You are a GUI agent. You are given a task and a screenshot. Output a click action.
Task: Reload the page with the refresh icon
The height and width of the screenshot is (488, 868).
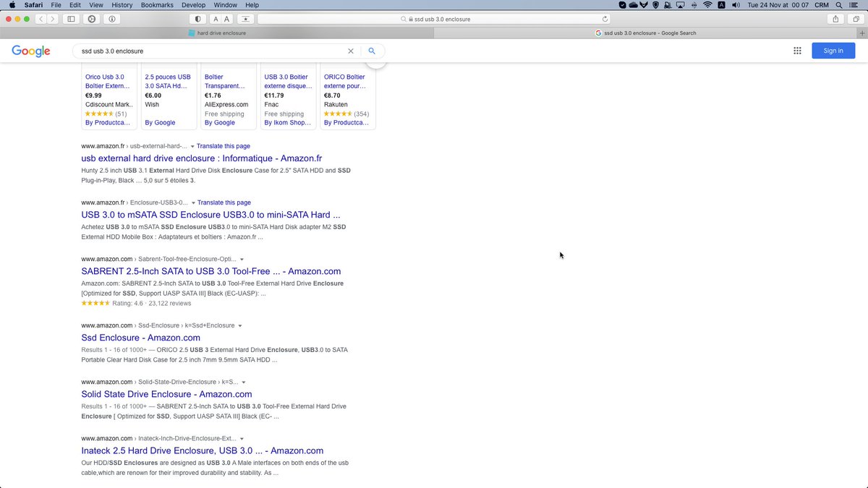[605, 19]
